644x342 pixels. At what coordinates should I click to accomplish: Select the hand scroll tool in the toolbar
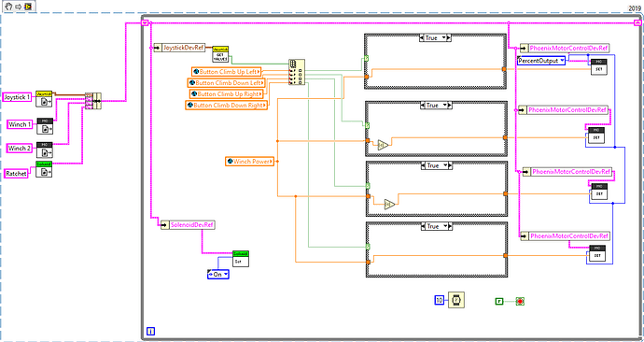(x=8, y=7)
